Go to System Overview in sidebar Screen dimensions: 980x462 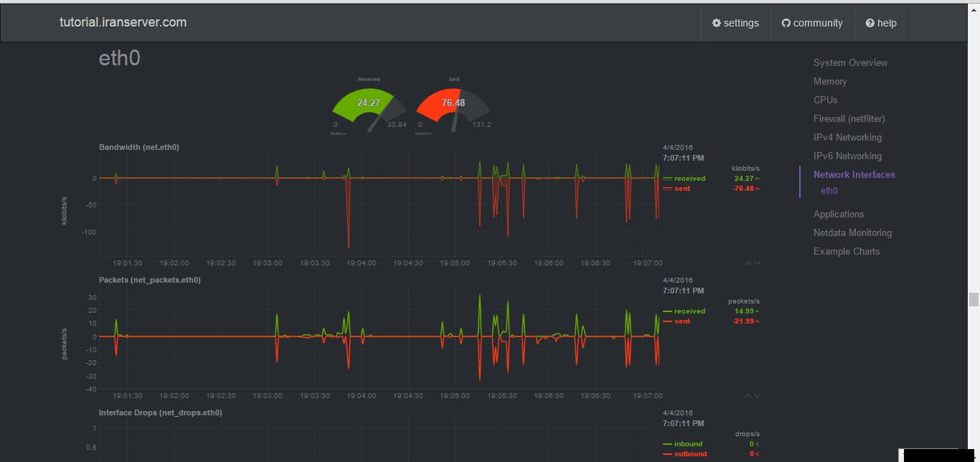point(850,62)
